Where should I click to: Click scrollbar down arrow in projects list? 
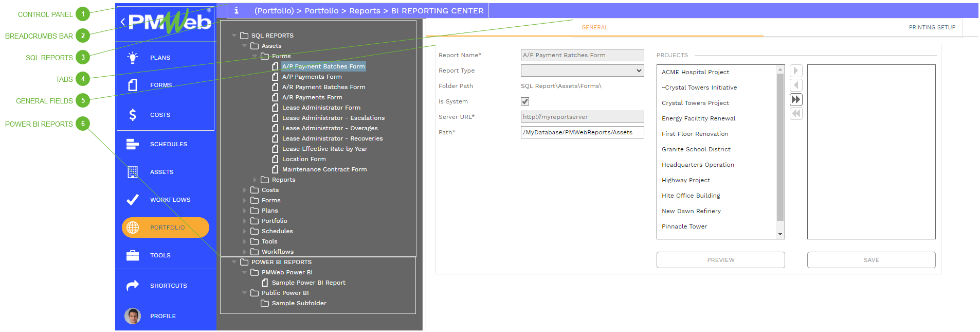780,234
